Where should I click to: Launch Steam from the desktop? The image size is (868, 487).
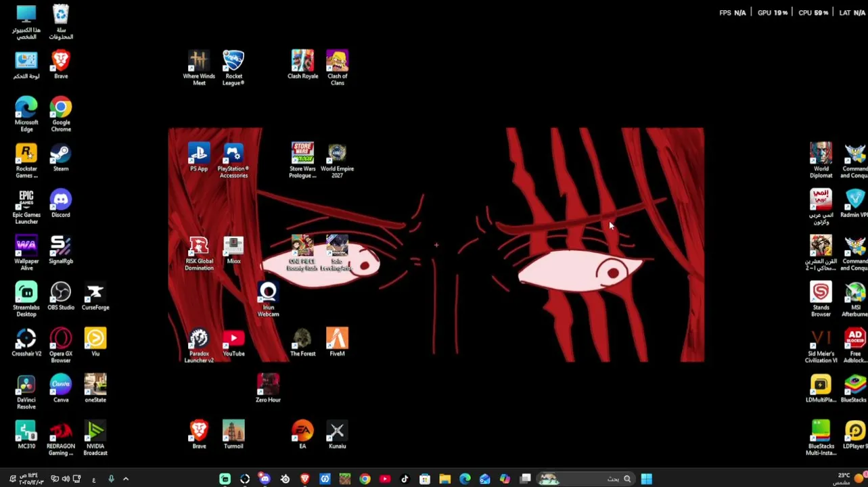(61, 158)
